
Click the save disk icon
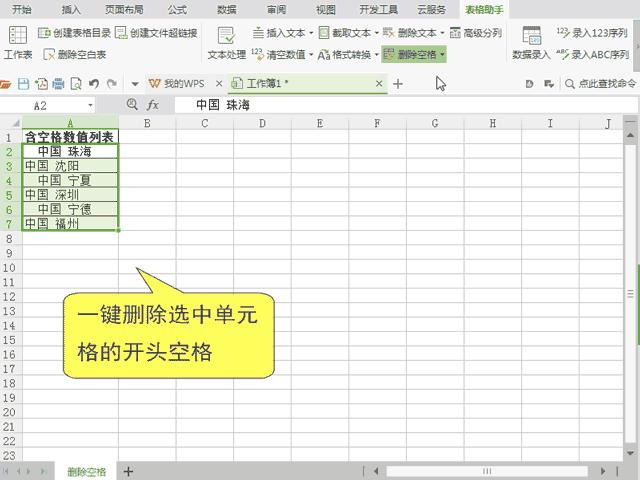click(x=23, y=84)
